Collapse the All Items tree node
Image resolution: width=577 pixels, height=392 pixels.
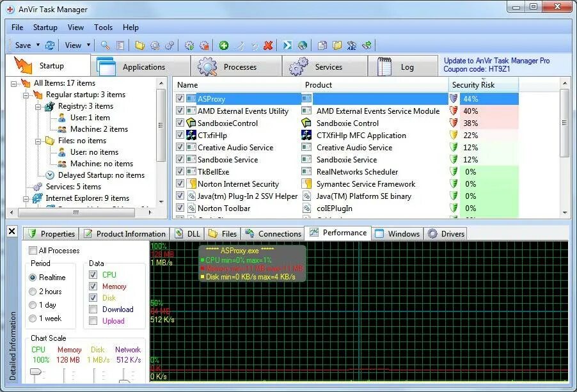click(x=14, y=84)
